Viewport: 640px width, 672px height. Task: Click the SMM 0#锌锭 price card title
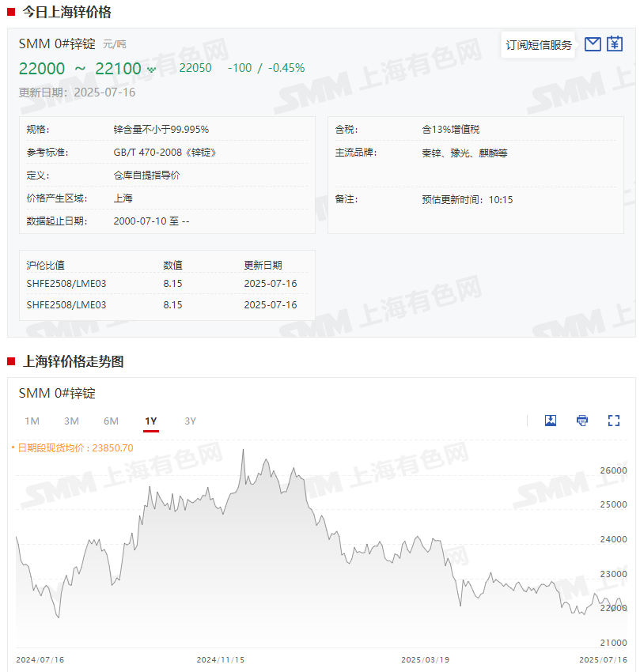pos(57,43)
